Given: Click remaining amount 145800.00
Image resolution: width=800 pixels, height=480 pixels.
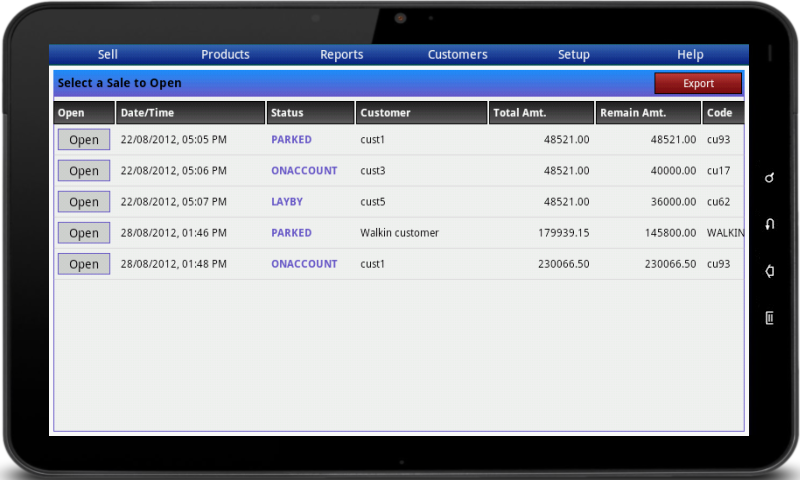Looking at the screenshot, I should click(670, 233).
